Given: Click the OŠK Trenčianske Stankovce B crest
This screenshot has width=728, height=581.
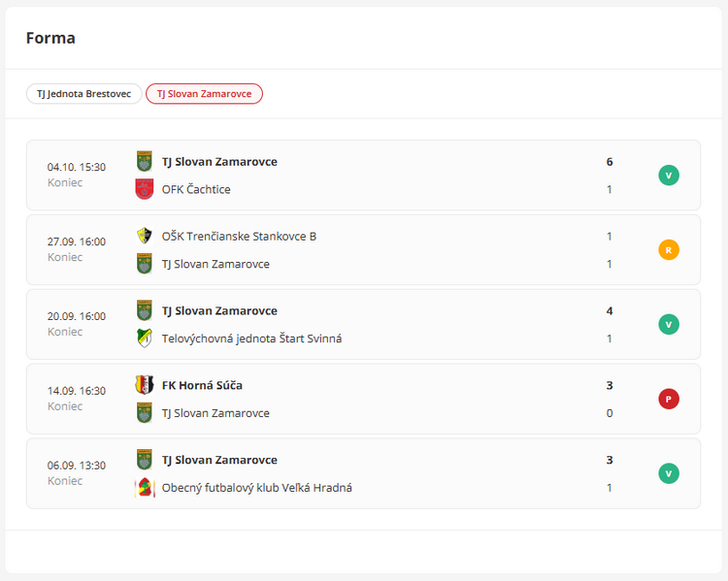Looking at the screenshot, I should (145, 236).
